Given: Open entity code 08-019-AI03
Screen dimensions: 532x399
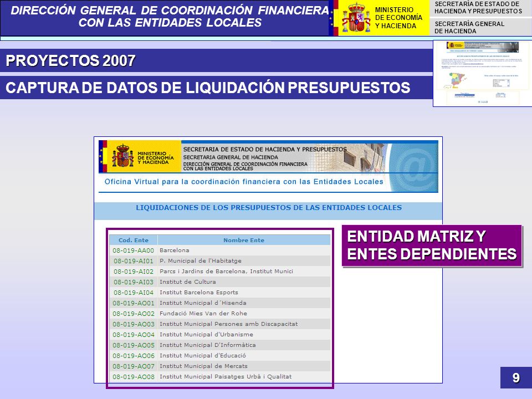Looking at the screenshot, I should [134, 282].
